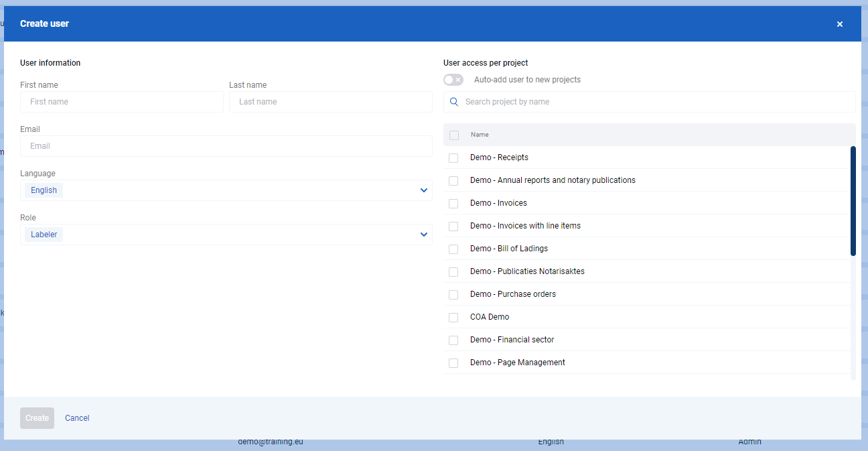Click the Demo - Bill of Ladings name
This screenshot has width=868, height=451.
509,249
